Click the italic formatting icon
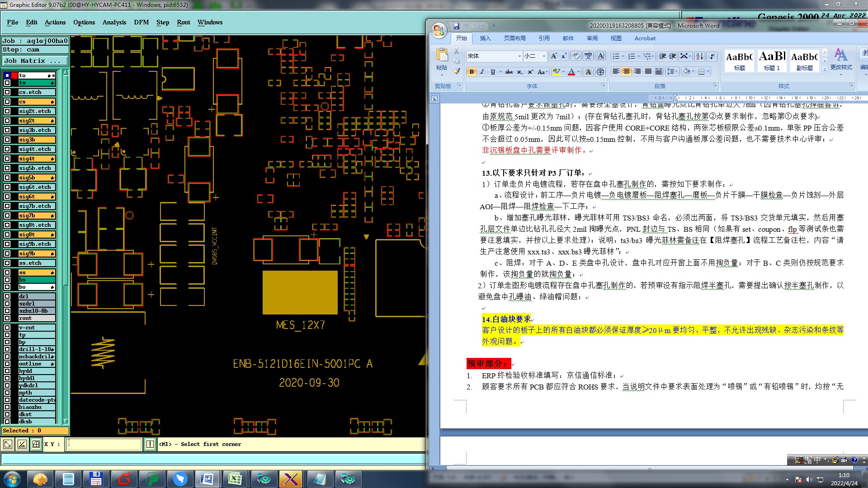Viewport: 868px width, 488px height. click(x=482, y=72)
